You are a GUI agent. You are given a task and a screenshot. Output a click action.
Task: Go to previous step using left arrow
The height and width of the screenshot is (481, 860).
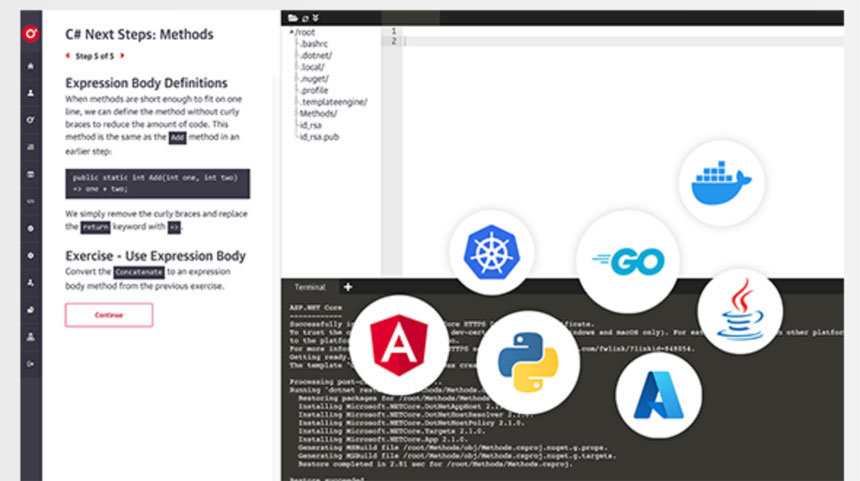(69, 56)
